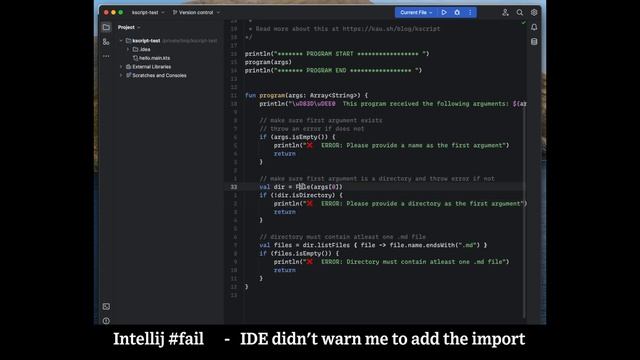Run the current file with play button
Viewport: 640px width, 360px height.
click(x=444, y=13)
